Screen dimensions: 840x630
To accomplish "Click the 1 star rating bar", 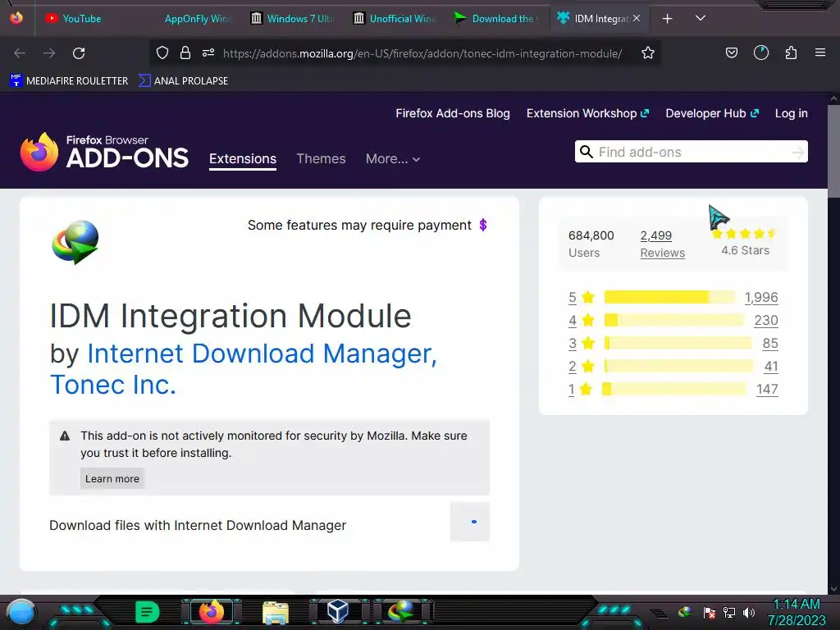I will (x=674, y=390).
